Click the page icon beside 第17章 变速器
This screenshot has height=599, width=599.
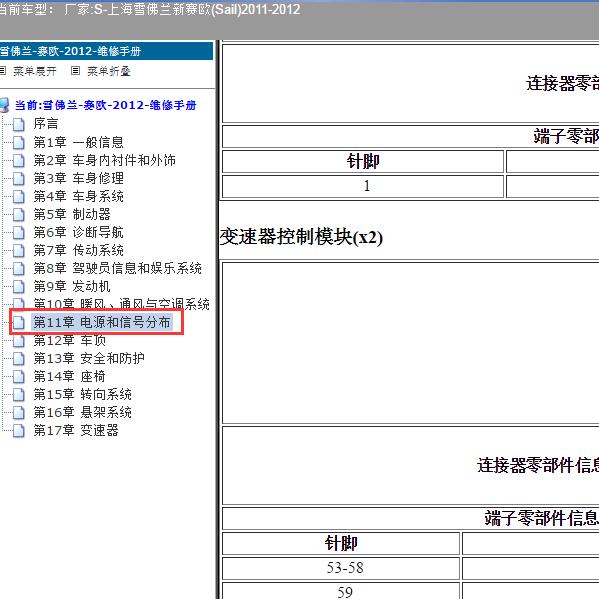point(18,430)
